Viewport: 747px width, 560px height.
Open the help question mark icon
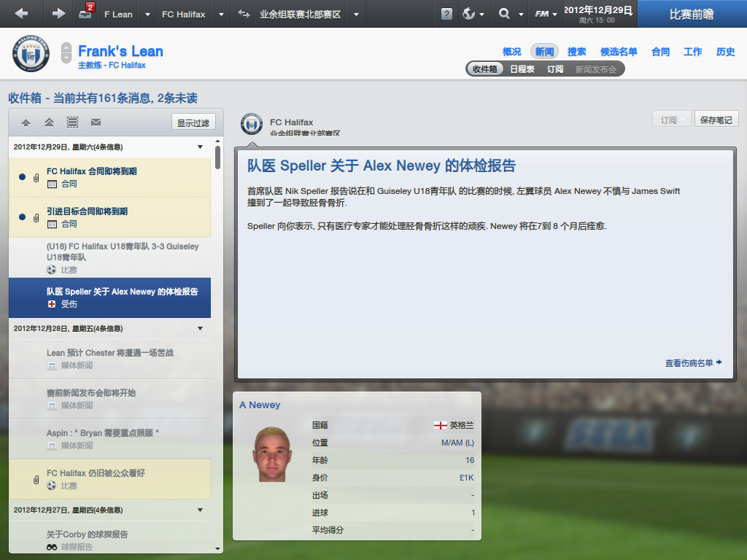[446, 14]
